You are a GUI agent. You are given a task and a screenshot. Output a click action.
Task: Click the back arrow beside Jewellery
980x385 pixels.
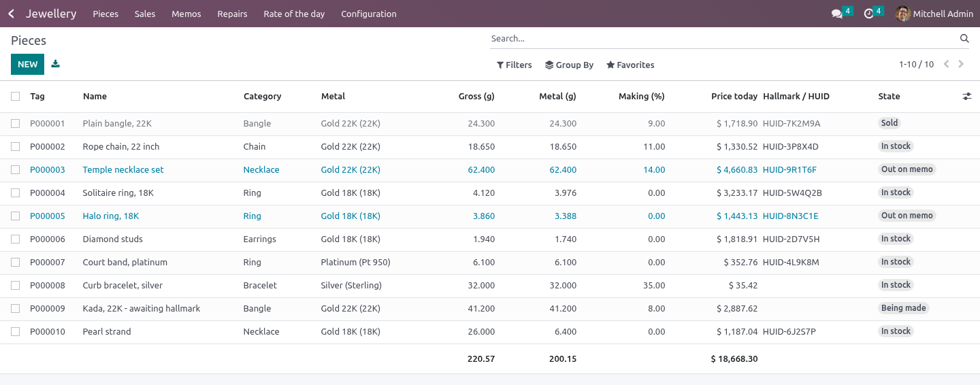pos(11,14)
